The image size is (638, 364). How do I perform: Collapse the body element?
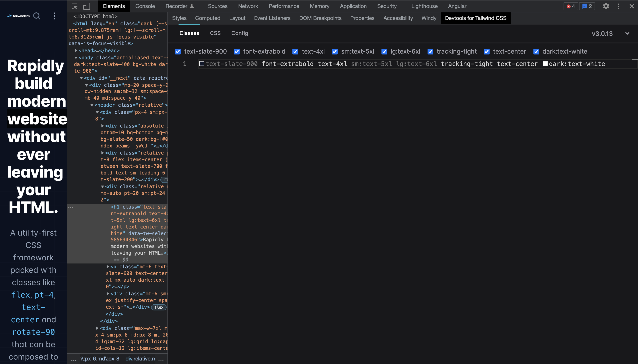(76, 58)
